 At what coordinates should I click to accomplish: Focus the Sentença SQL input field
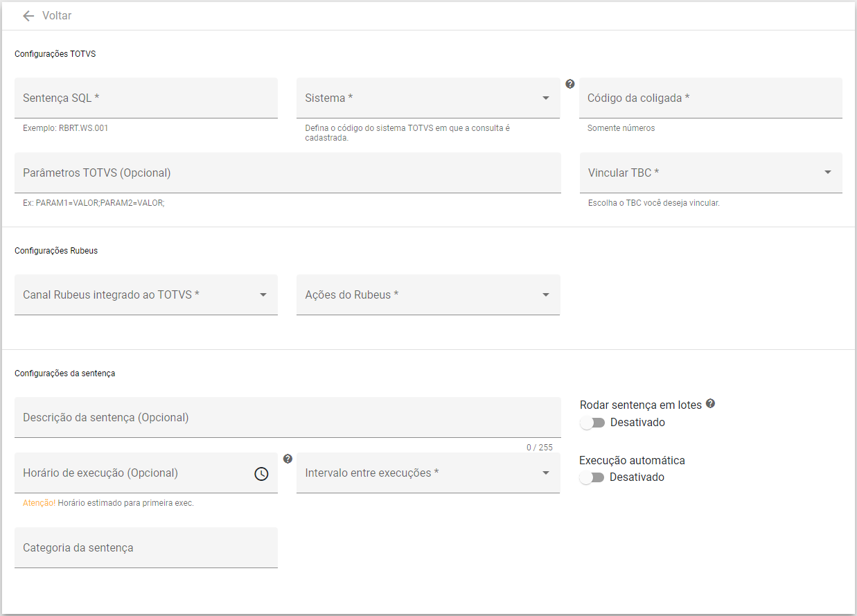pyautogui.click(x=146, y=98)
